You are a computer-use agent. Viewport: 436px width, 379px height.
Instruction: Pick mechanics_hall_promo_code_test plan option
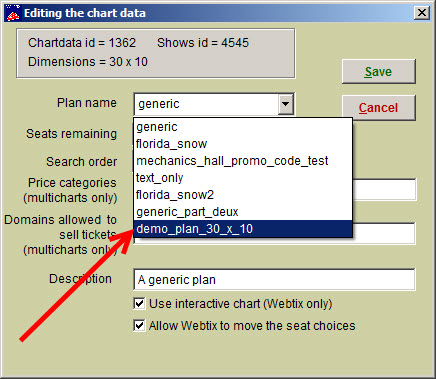click(243, 161)
